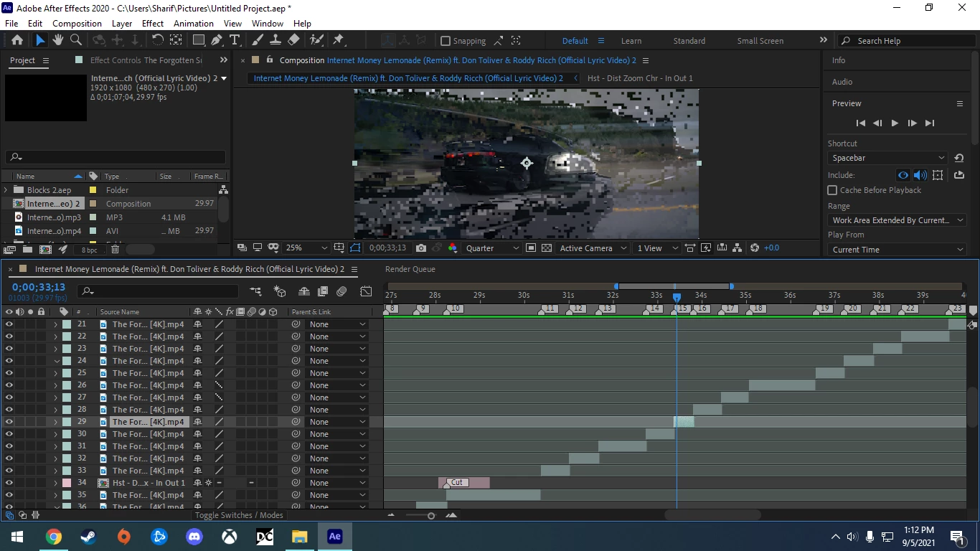Open the Graph Editor in timeline
This screenshot has height=551, width=980.
click(x=366, y=291)
